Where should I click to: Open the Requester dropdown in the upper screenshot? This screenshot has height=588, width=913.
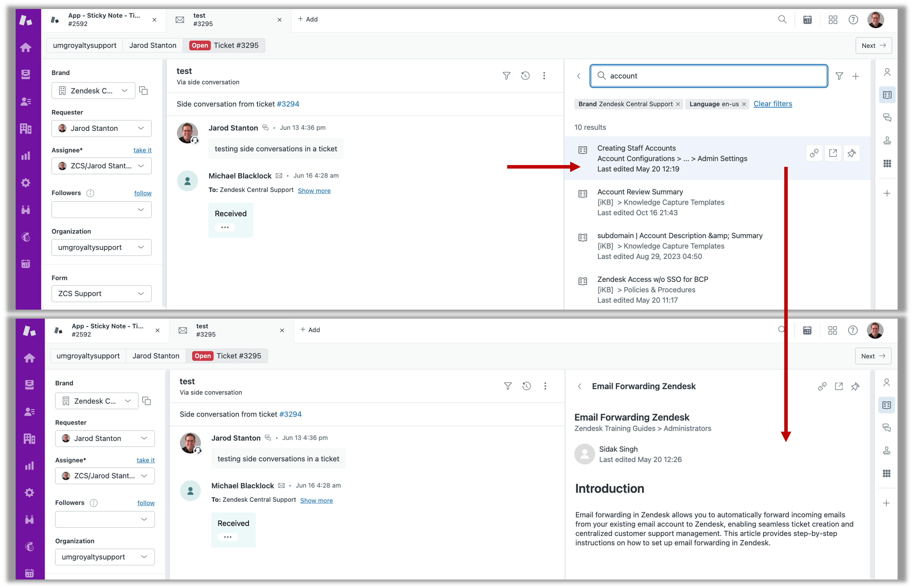pyautogui.click(x=102, y=128)
